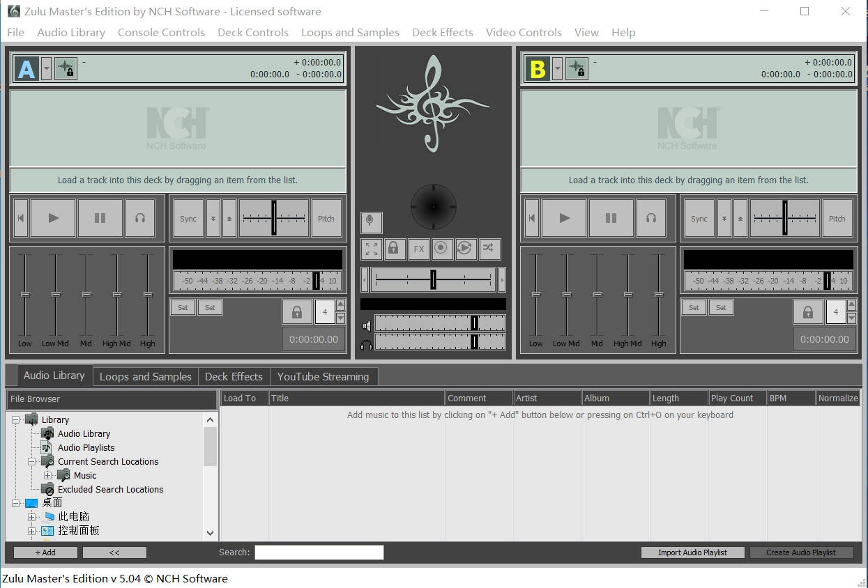The width and height of the screenshot is (868, 588).
Task: Click the + Add button
Action: (x=45, y=552)
